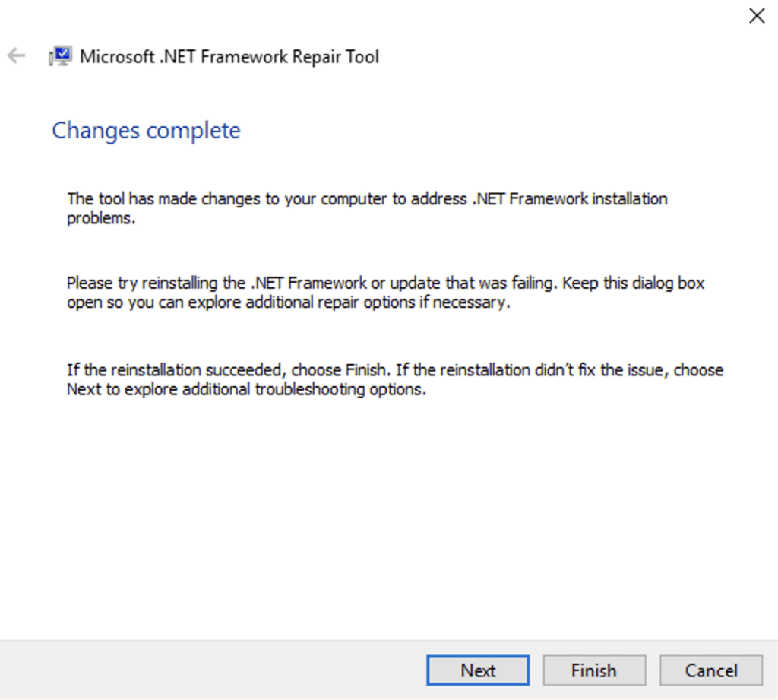Image resolution: width=778 pixels, height=700 pixels.
Task: Click the back arrow in the header
Action: click(16, 56)
